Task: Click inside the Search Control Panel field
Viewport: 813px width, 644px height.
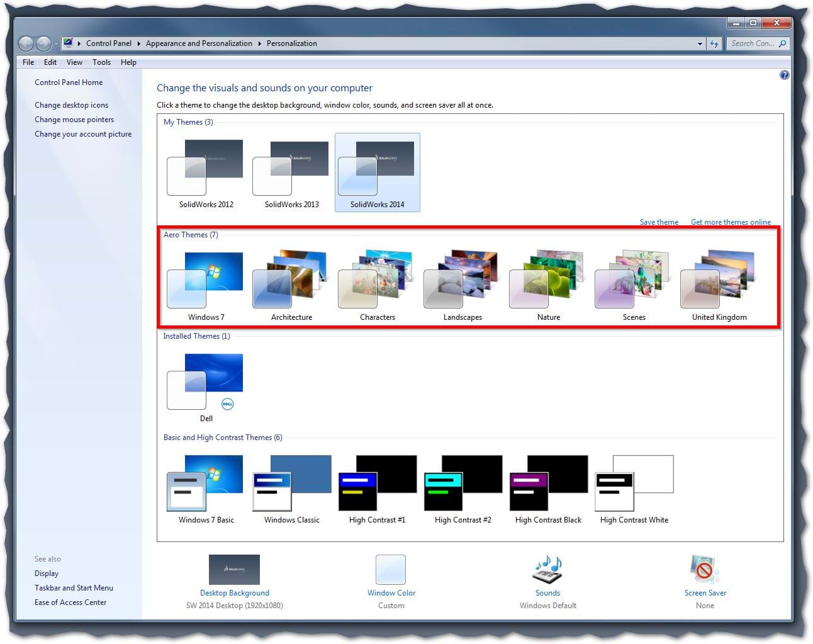Action: pos(752,43)
